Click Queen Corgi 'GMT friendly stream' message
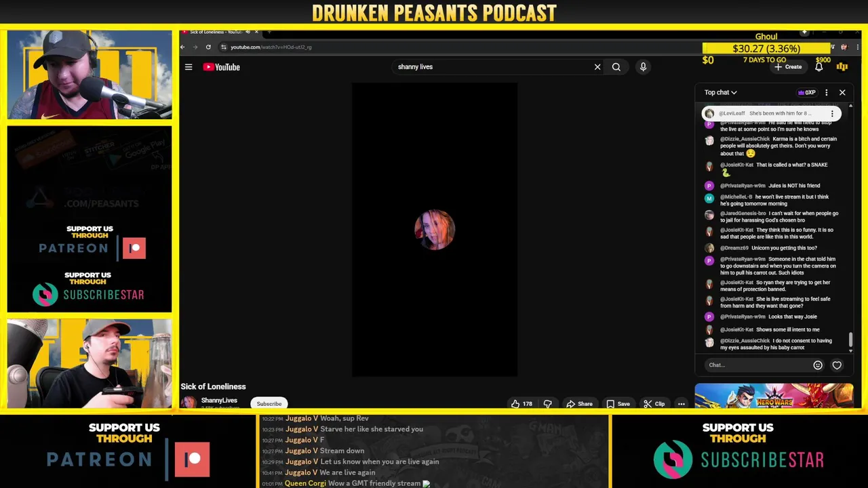Screen dimensions: 868x488 pos(346,483)
